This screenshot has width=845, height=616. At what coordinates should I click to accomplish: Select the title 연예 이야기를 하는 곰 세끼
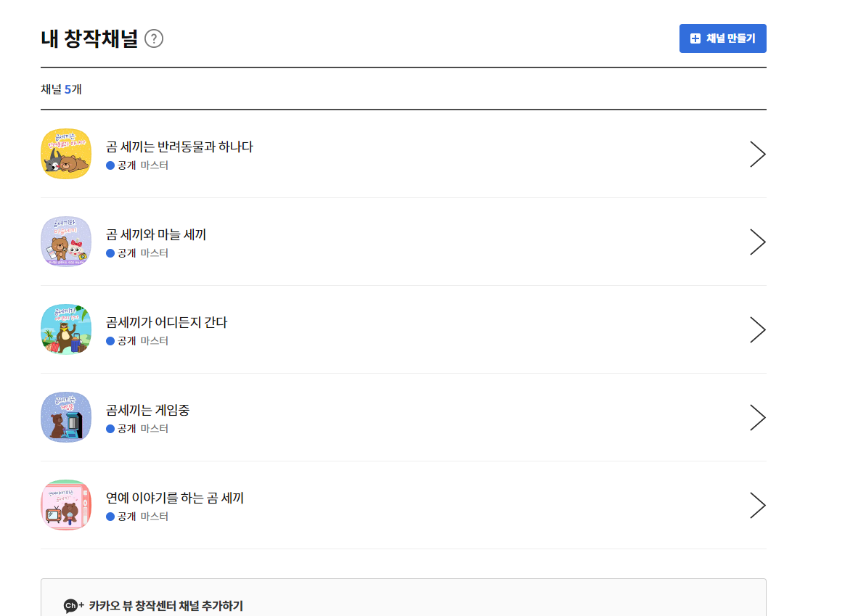click(x=175, y=498)
